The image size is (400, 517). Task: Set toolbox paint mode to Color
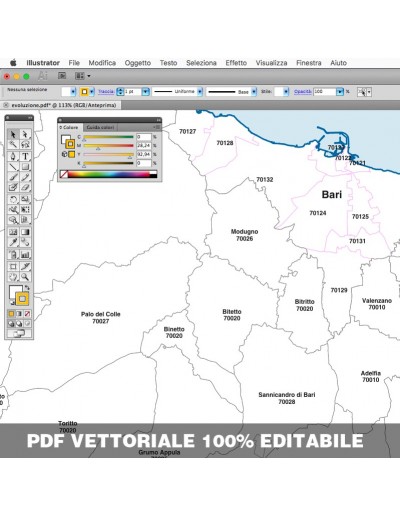tap(11, 314)
